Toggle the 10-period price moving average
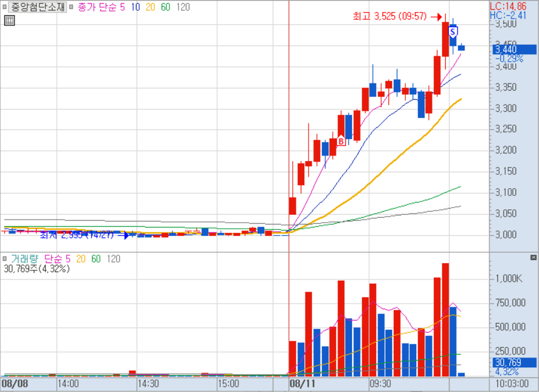 pos(135,7)
